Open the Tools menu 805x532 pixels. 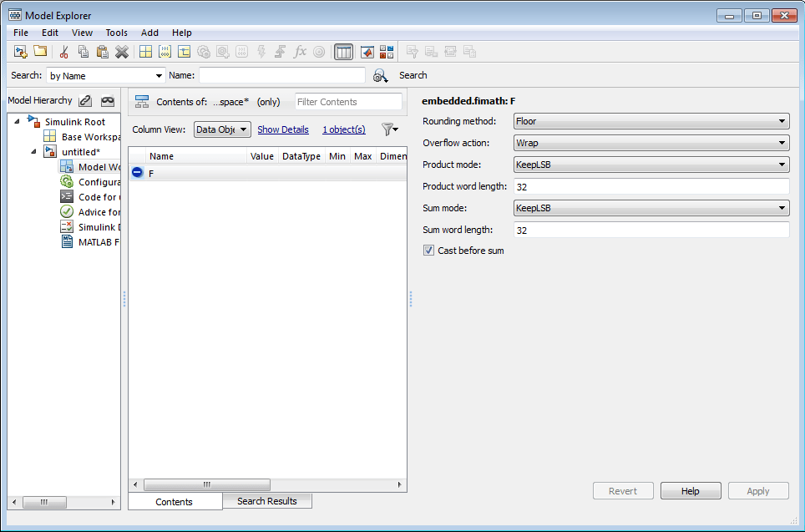point(117,33)
